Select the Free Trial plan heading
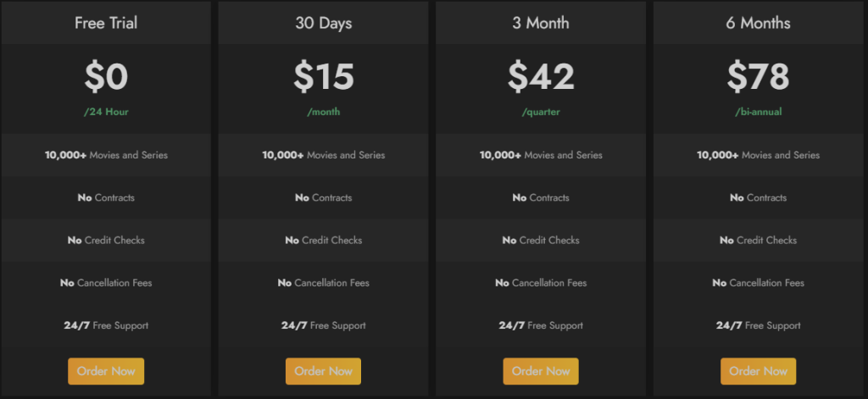Viewport: 868px width, 399px height. (x=106, y=23)
